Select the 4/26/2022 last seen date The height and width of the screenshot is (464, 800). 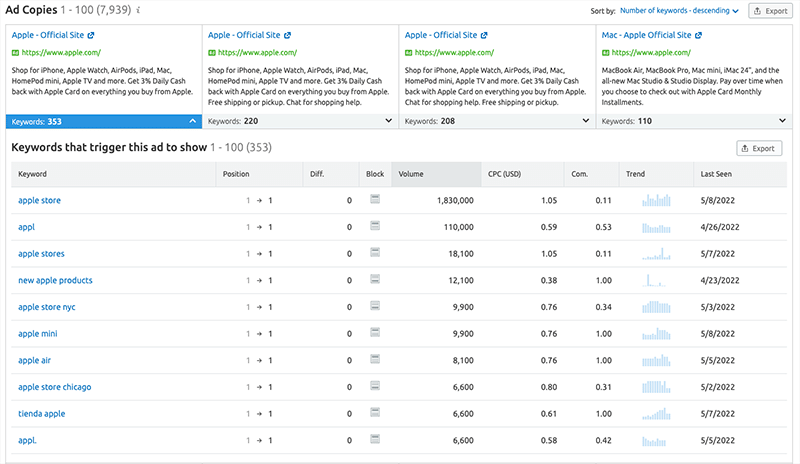click(x=720, y=227)
